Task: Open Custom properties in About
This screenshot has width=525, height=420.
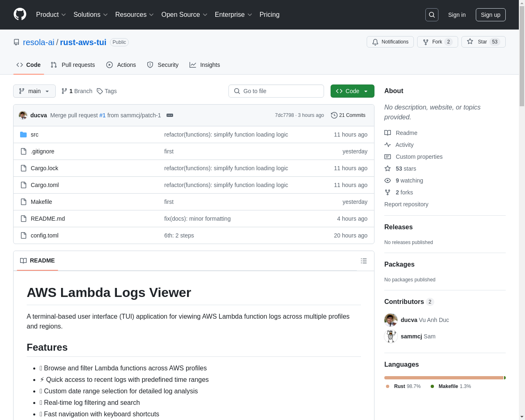Action: point(413,157)
